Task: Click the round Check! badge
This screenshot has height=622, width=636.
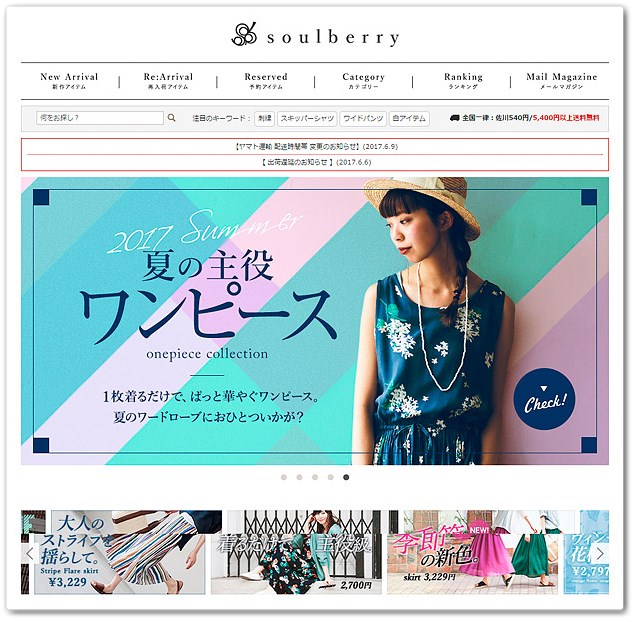Action: click(544, 399)
